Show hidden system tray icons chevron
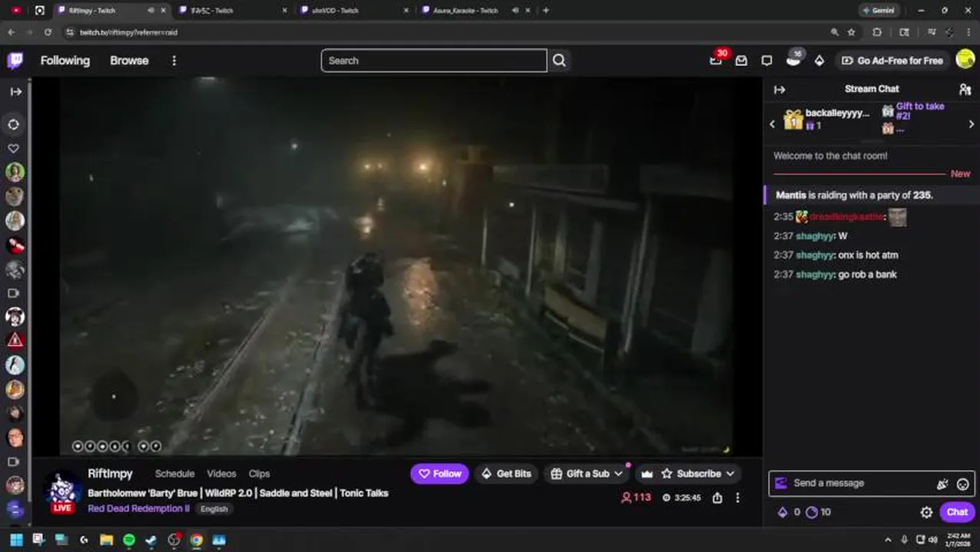 pyautogui.click(x=888, y=540)
